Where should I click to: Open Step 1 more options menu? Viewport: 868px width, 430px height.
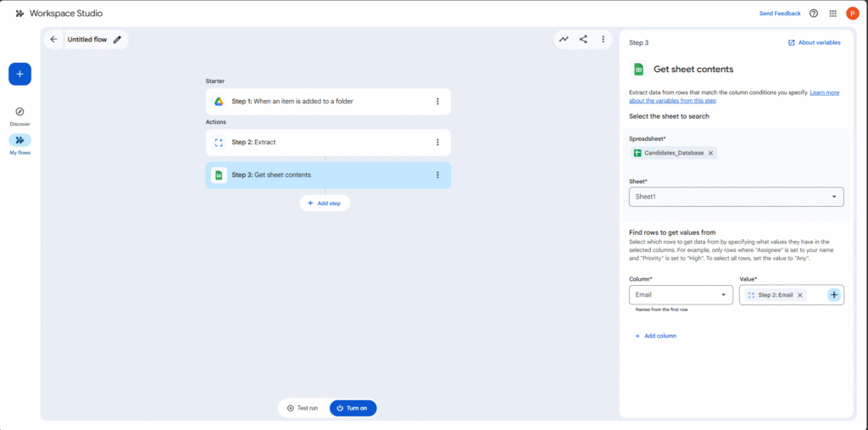click(x=437, y=102)
